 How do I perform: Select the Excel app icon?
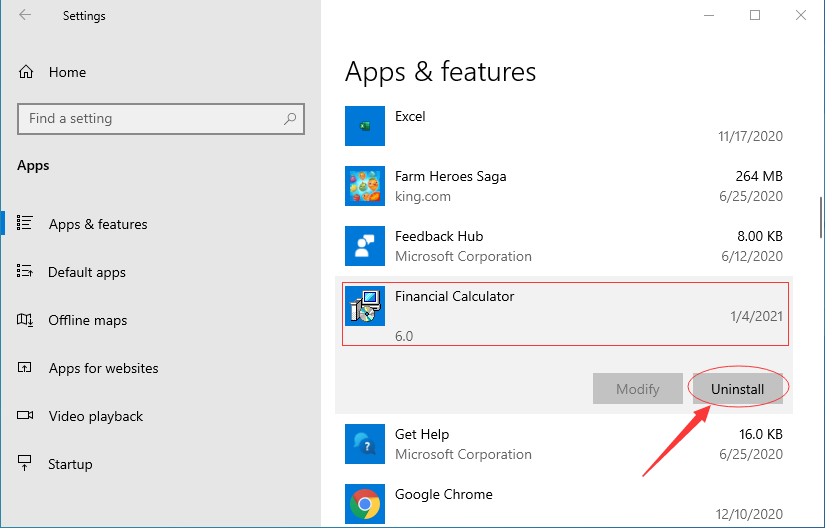(365, 126)
